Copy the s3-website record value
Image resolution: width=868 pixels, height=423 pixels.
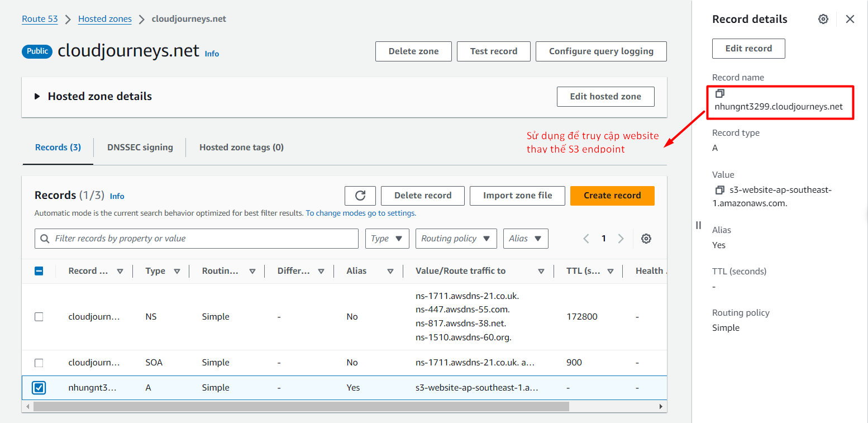pos(720,190)
